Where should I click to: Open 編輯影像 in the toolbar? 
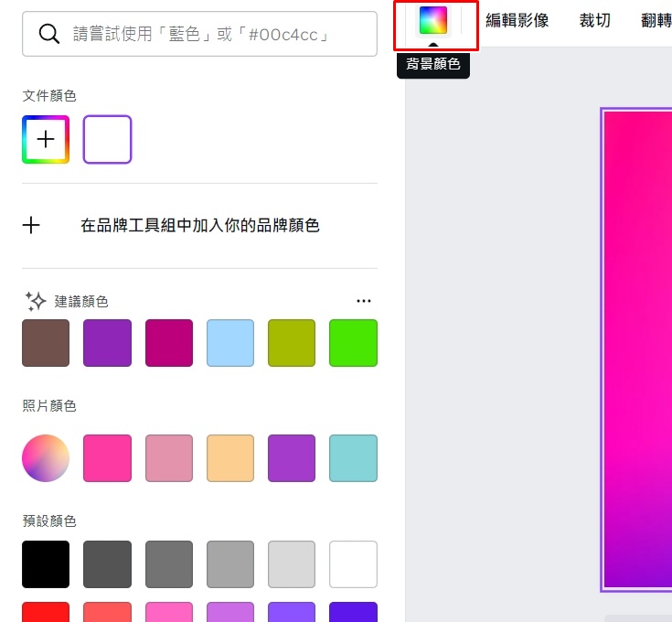517,20
